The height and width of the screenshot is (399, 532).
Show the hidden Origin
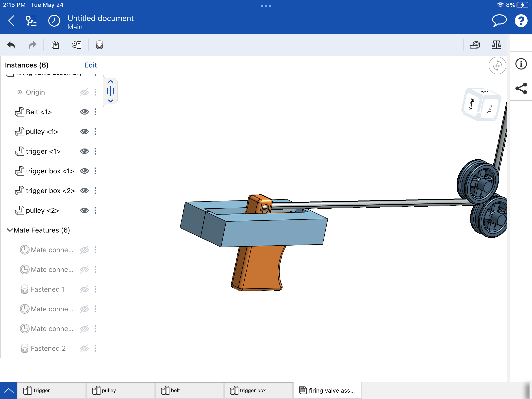[84, 92]
